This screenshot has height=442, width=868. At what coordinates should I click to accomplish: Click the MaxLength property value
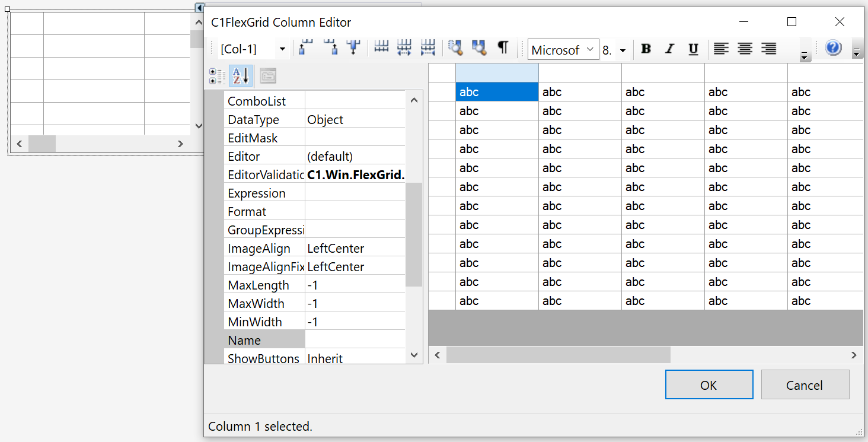(355, 285)
